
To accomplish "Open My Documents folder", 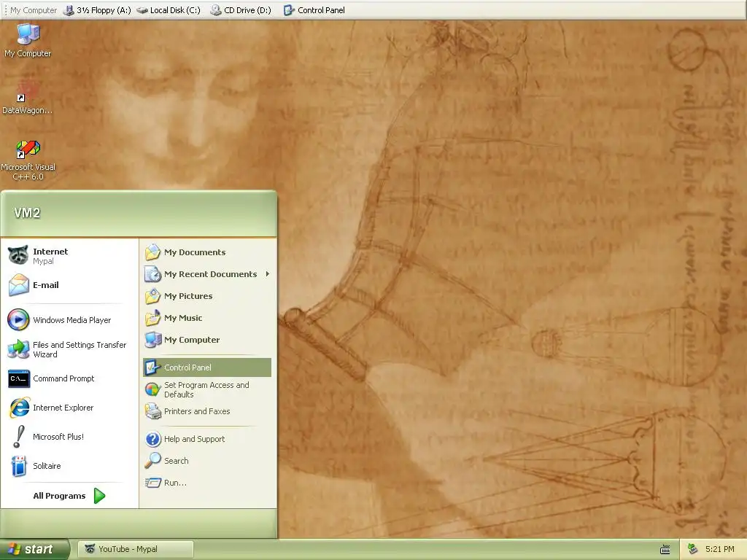I will coord(206,252).
